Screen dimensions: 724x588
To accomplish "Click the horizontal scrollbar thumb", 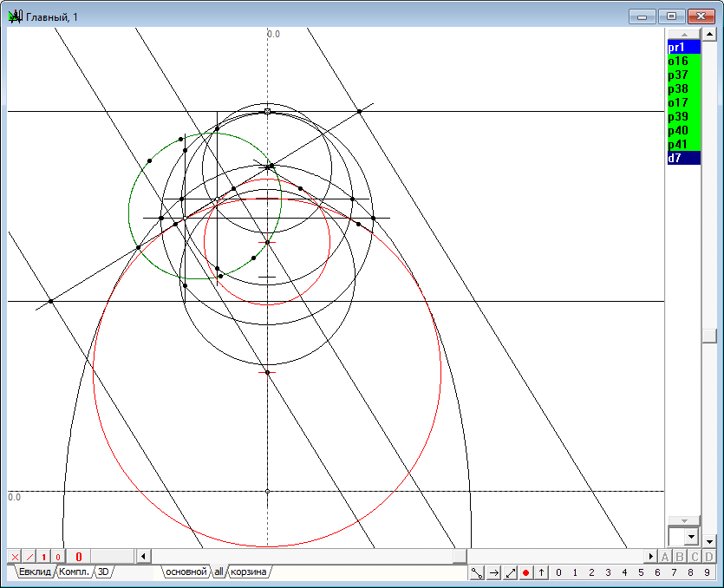I will coord(460,557).
